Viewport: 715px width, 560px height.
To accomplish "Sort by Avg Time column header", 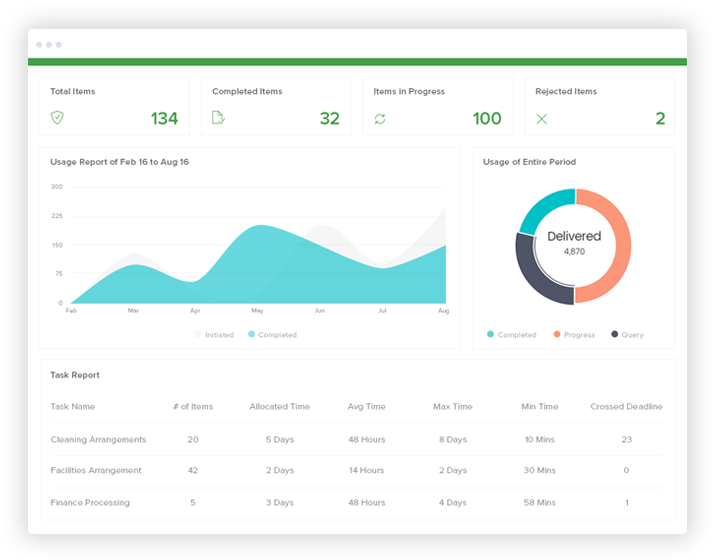I will click(366, 406).
